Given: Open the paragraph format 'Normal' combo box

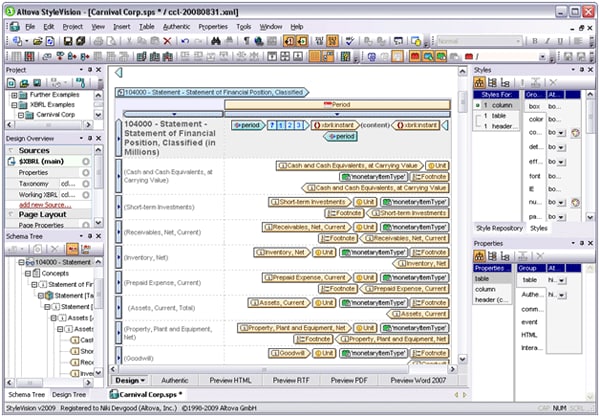Looking at the screenshot, I should (479, 41).
